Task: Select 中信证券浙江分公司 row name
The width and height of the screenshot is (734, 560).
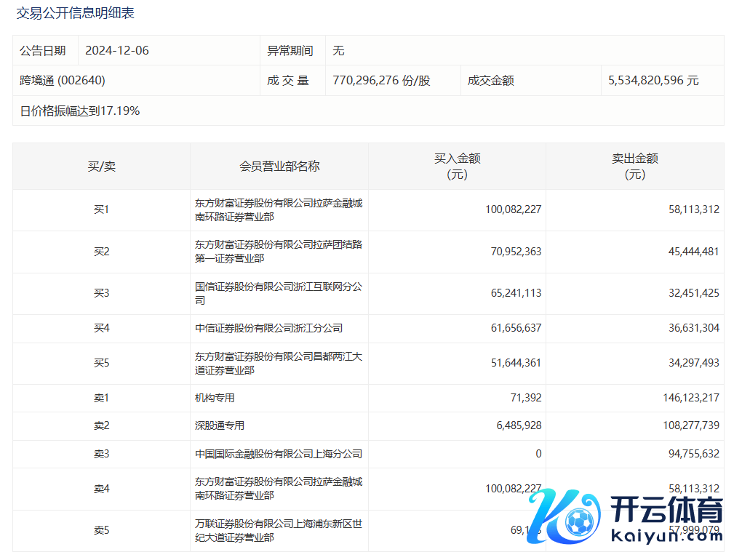Action: (268, 329)
